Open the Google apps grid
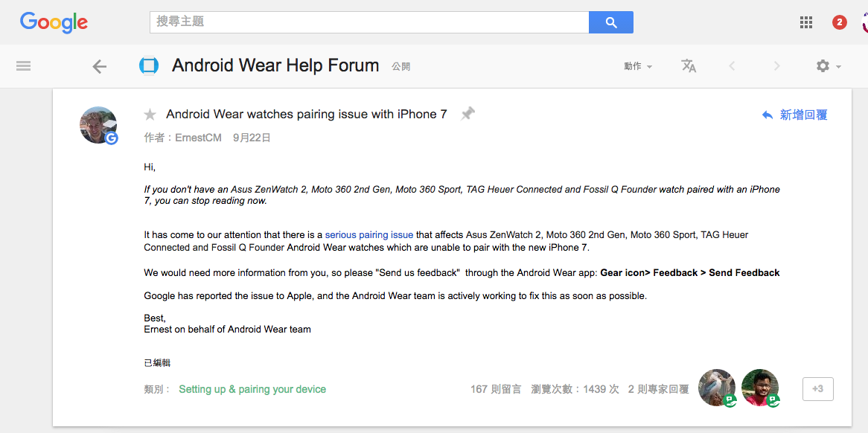Screen dimensions: 868x433 [x=806, y=22]
